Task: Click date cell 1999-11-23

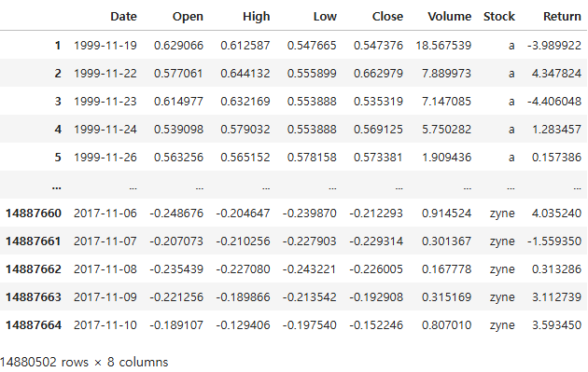Action: tap(105, 102)
